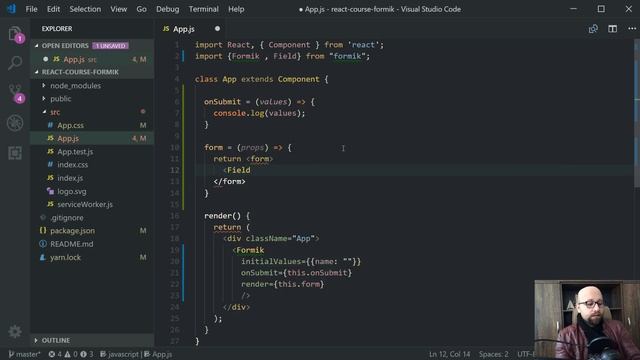Screen dimensions: 640x360
Task: Open the Explorer view in activity bar
Action: click(15, 34)
